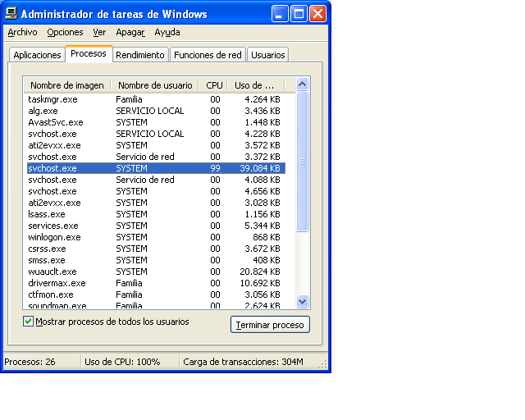Uncheck Mostrar procesos de todos los usuarios

(x=29, y=322)
